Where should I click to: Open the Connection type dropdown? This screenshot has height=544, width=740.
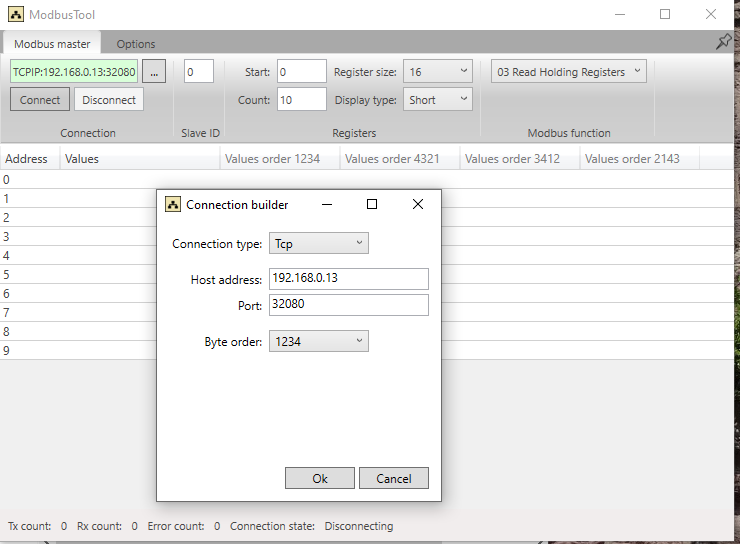(319, 243)
